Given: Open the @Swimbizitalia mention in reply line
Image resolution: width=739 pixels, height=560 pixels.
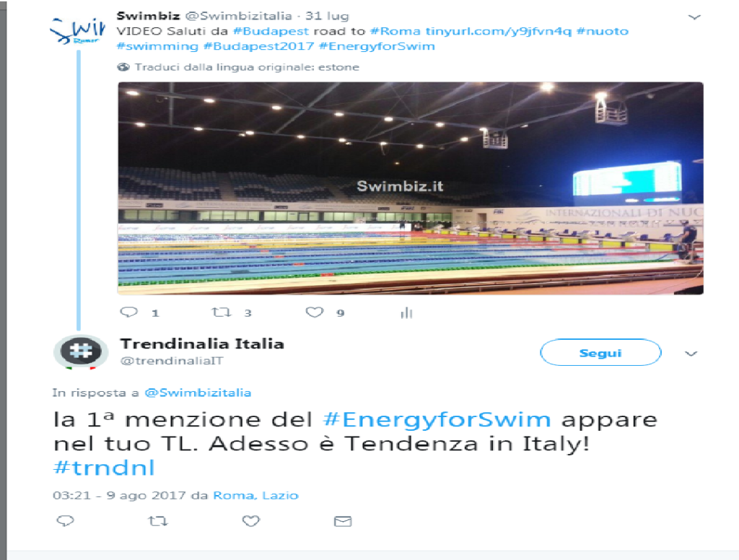Looking at the screenshot, I should [x=198, y=393].
